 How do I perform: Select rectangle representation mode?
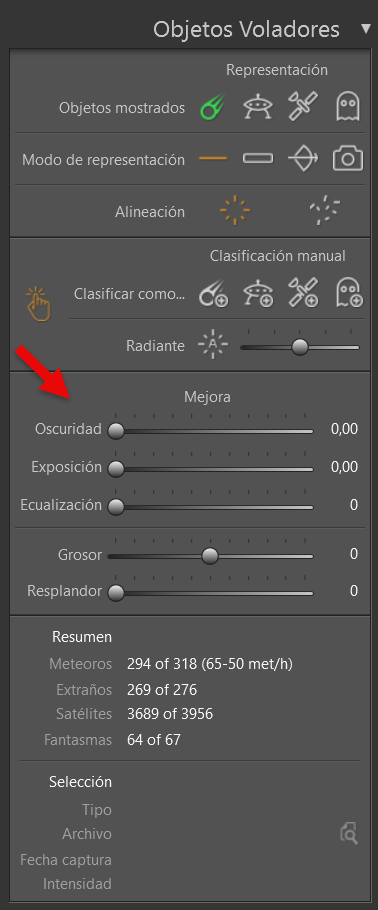click(258, 158)
